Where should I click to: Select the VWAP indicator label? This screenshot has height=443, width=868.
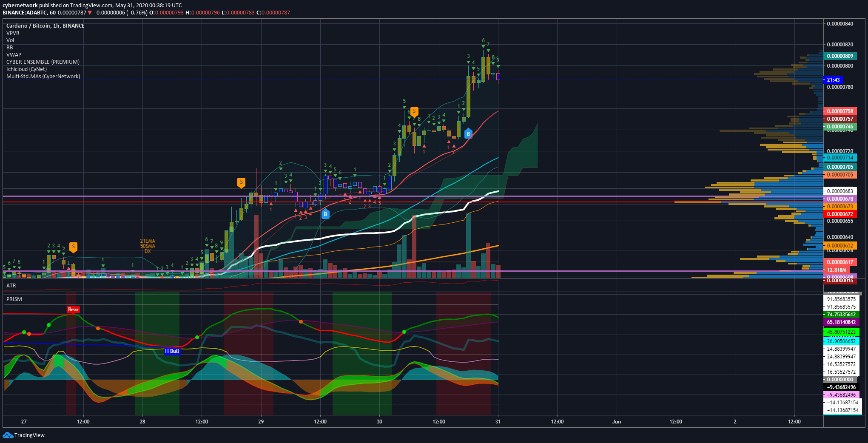pyautogui.click(x=14, y=54)
